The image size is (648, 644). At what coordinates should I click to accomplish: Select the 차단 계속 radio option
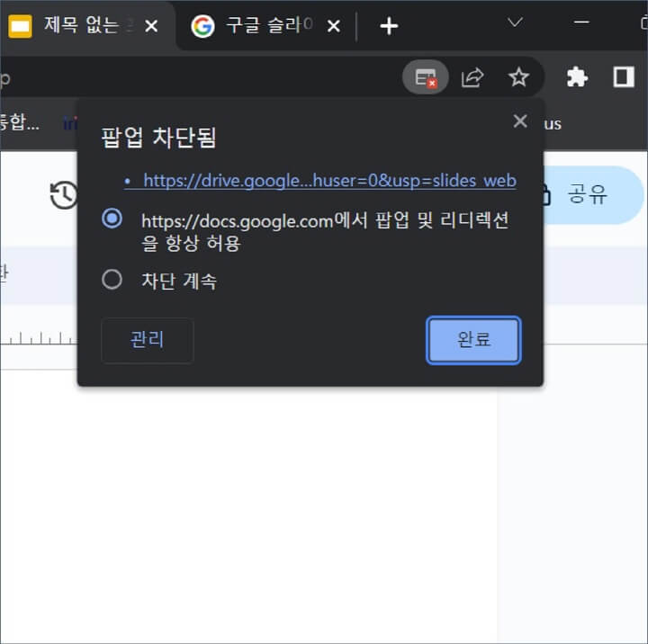112,279
